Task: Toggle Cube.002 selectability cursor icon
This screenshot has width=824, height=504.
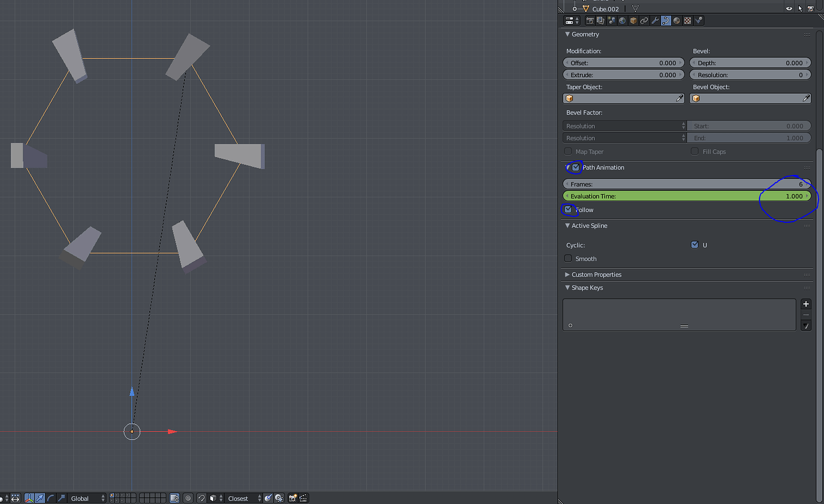Action: [800, 9]
